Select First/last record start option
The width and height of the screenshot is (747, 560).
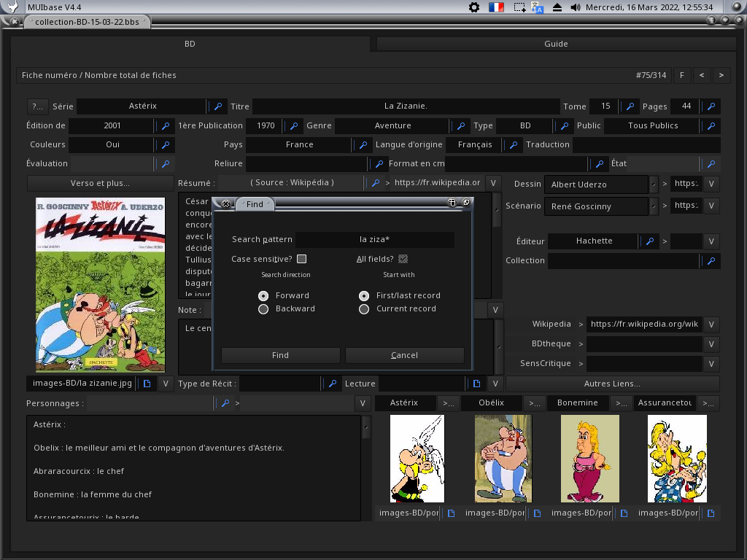[x=364, y=296]
